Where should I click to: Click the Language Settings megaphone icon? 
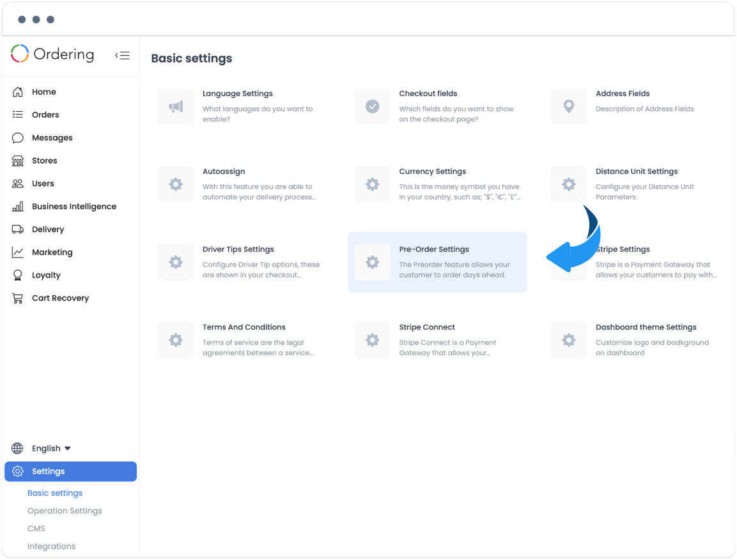176,107
